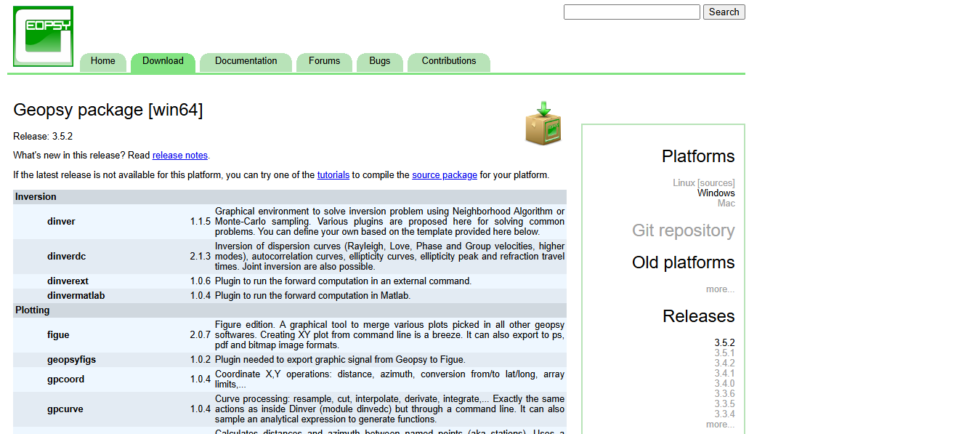Open the Contributions tab
Screen dimensions: 980x434
click(449, 61)
